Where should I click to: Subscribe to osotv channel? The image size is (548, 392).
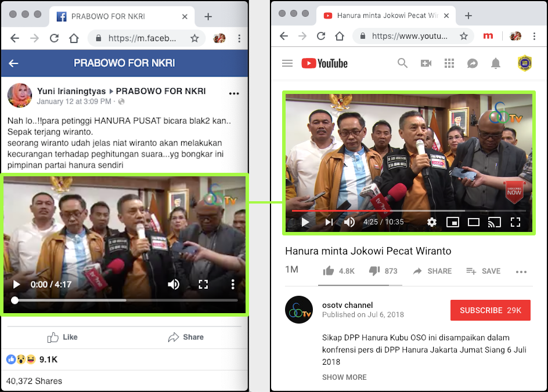coord(490,310)
